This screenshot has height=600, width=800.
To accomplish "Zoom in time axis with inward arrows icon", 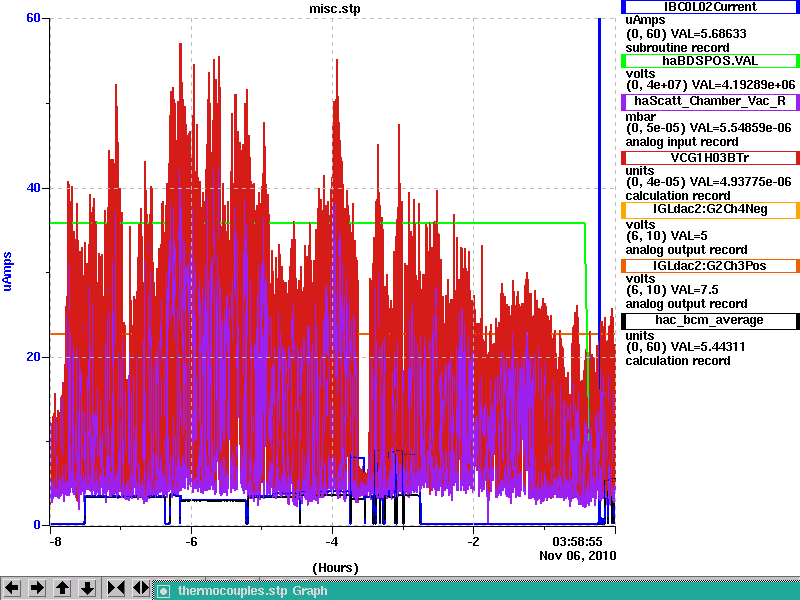I will (116, 588).
